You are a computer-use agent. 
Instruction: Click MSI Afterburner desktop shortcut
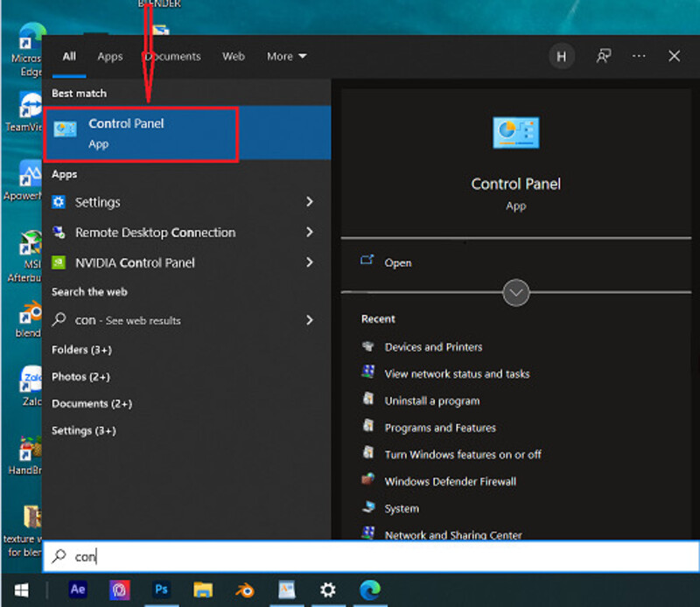24,255
